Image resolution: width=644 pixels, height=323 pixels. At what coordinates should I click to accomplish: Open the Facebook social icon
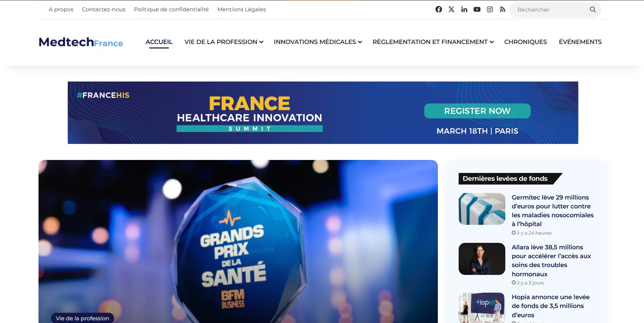pyautogui.click(x=439, y=10)
